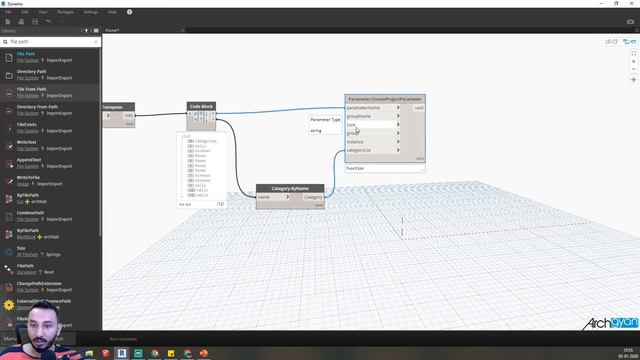Click the library panel scrollbar
The height and width of the screenshot is (360, 640).
click(x=100, y=143)
